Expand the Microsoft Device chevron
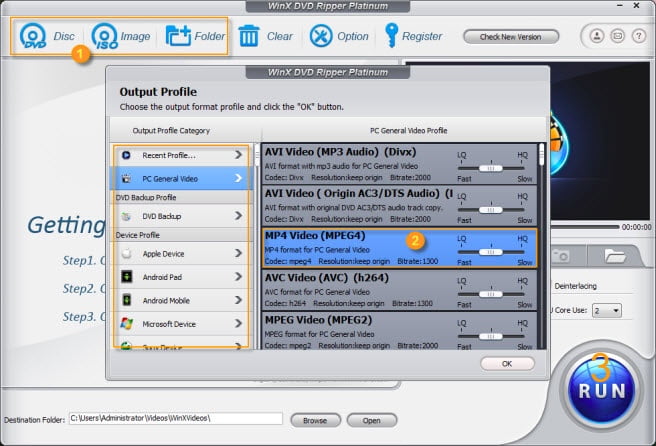Viewport: 656px width, 446px height. pyautogui.click(x=238, y=323)
